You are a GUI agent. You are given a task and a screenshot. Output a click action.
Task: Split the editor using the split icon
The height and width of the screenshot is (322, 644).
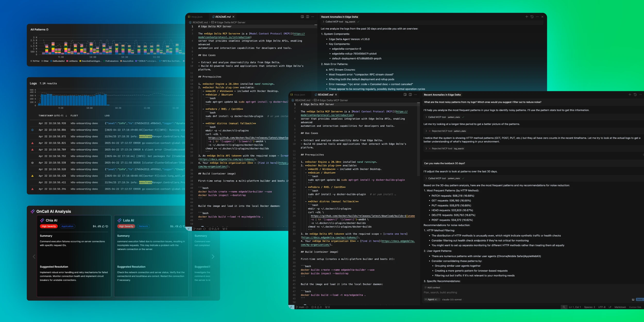pos(410,95)
